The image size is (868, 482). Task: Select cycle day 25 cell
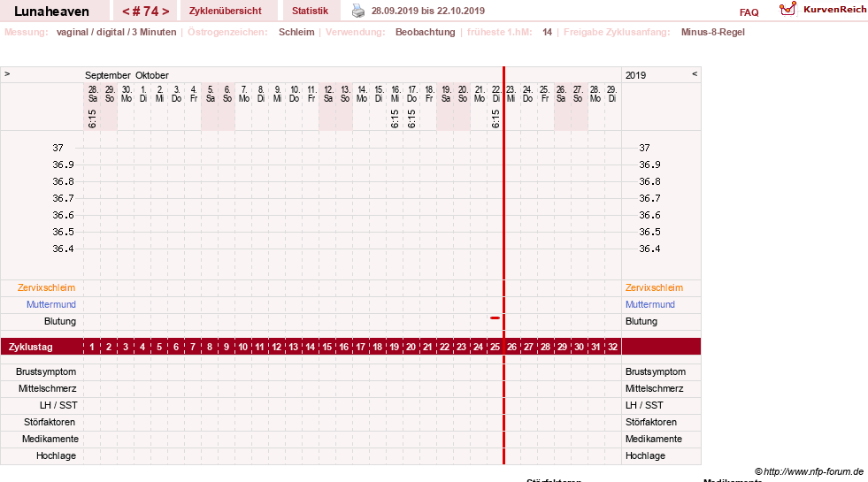[495, 347]
